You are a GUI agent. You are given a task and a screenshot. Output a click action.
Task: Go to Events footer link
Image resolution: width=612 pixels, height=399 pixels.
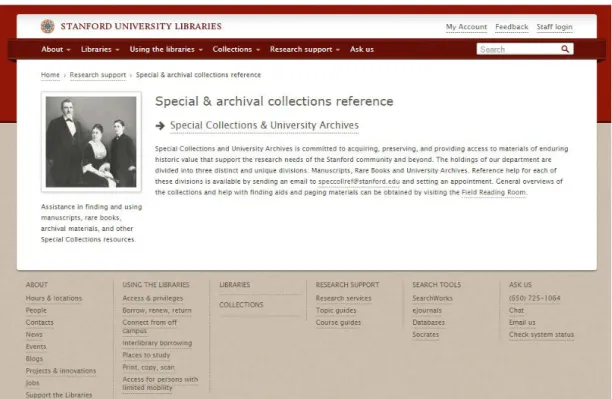[x=36, y=347]
